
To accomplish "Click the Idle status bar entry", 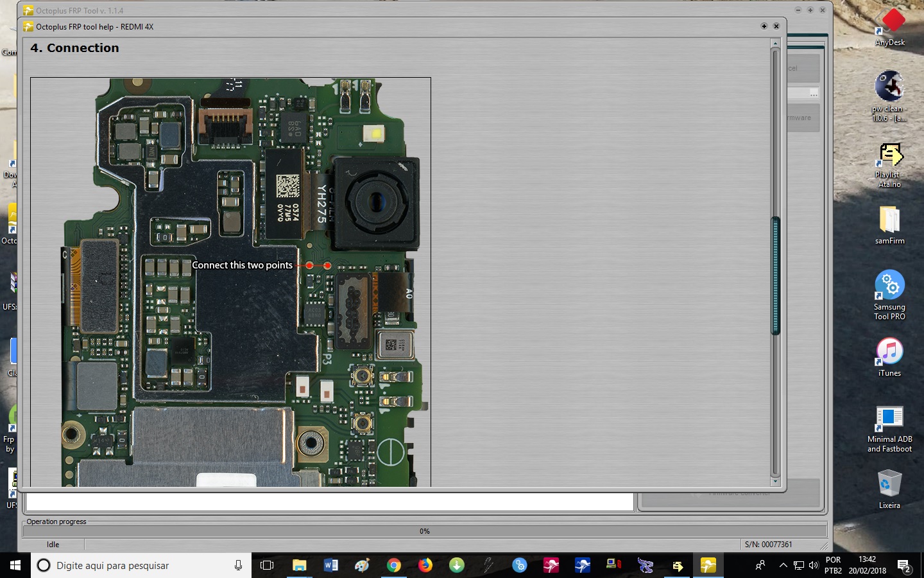I will tap(53, 545).
